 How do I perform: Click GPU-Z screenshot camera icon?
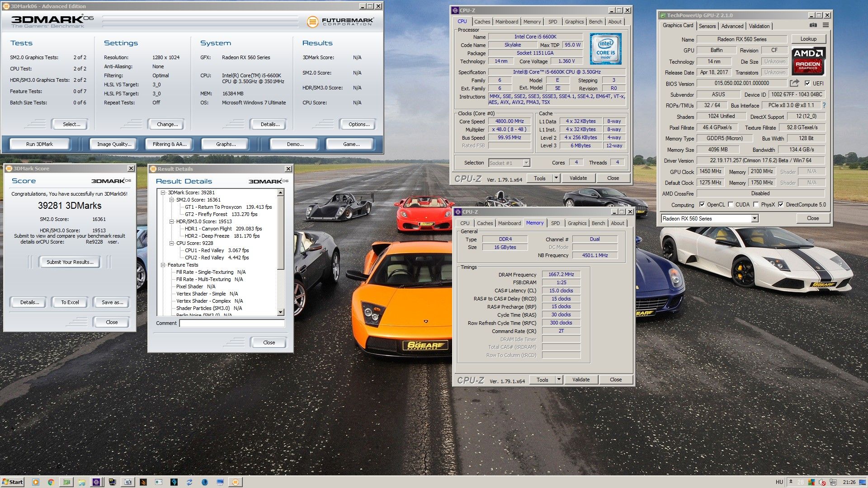pyautogui.click(x=813, y=25)
